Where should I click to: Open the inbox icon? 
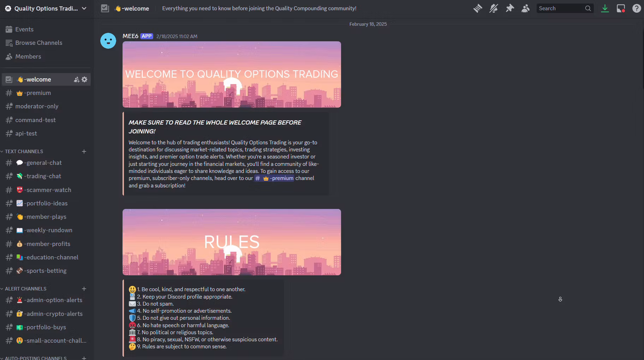tap(621, 8)
